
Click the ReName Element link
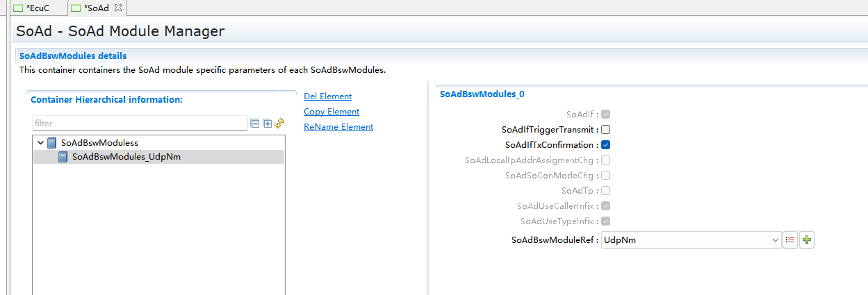[x=338, y=127]
